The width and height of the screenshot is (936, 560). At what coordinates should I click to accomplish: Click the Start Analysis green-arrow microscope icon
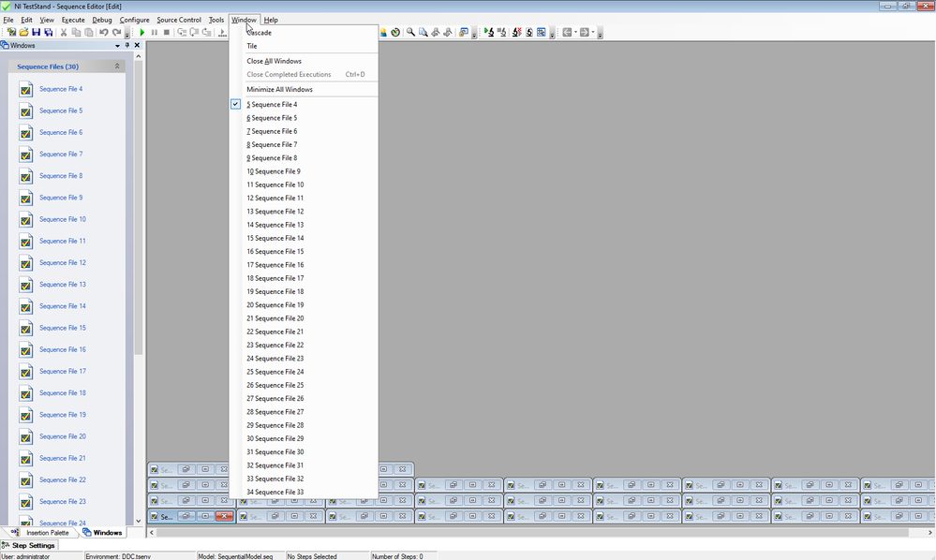pyautogui.click(x=489, y=32)
